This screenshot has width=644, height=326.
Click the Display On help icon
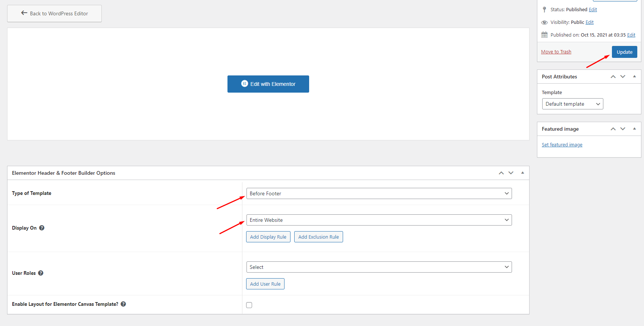tap(42, 228)
